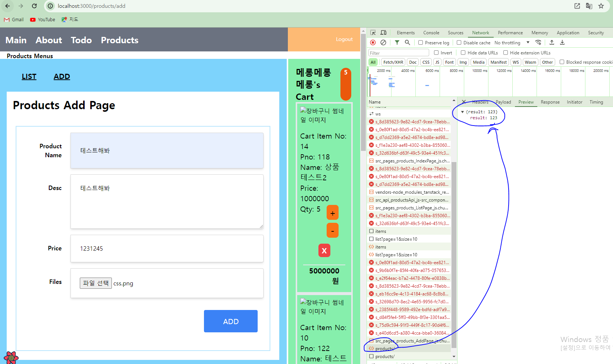Enable the Disable cache checkbox

tap(459, 42)
